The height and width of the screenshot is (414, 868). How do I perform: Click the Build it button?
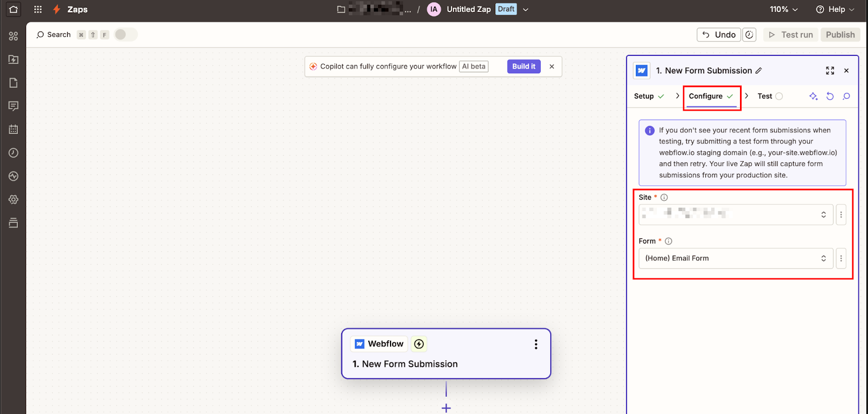524,66
